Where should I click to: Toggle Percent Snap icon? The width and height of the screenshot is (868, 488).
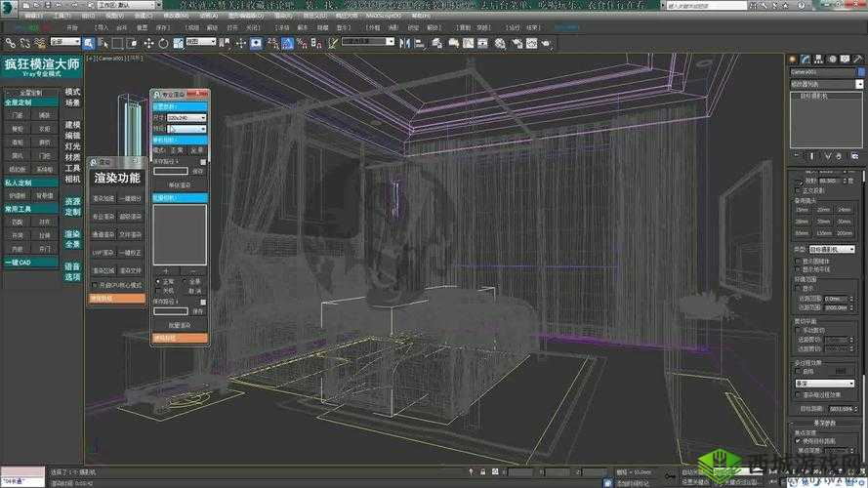coord(302,43)
